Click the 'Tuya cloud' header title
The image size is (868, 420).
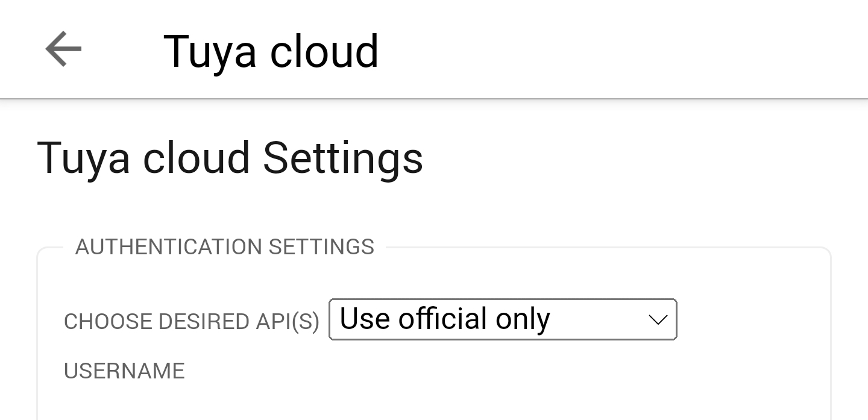tap(271, 51)
